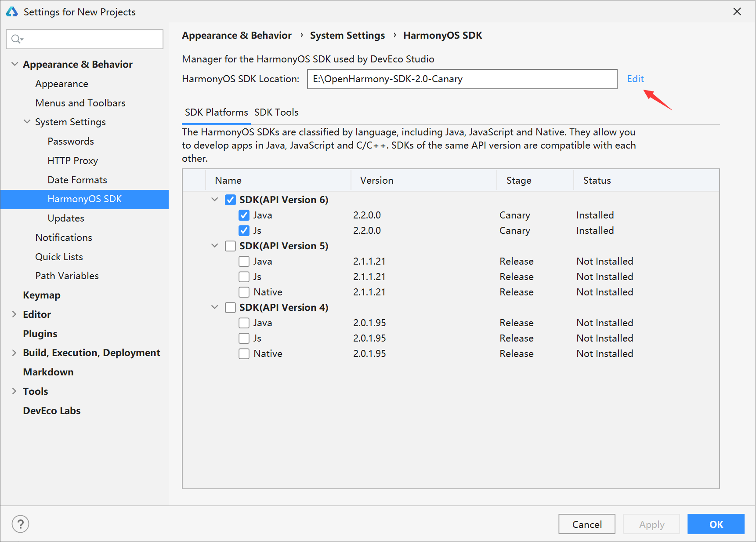The width and height of the screenshot is (756, 542).
Task: Click System Settings breadcrumb
Action: [x=347, y=35]
